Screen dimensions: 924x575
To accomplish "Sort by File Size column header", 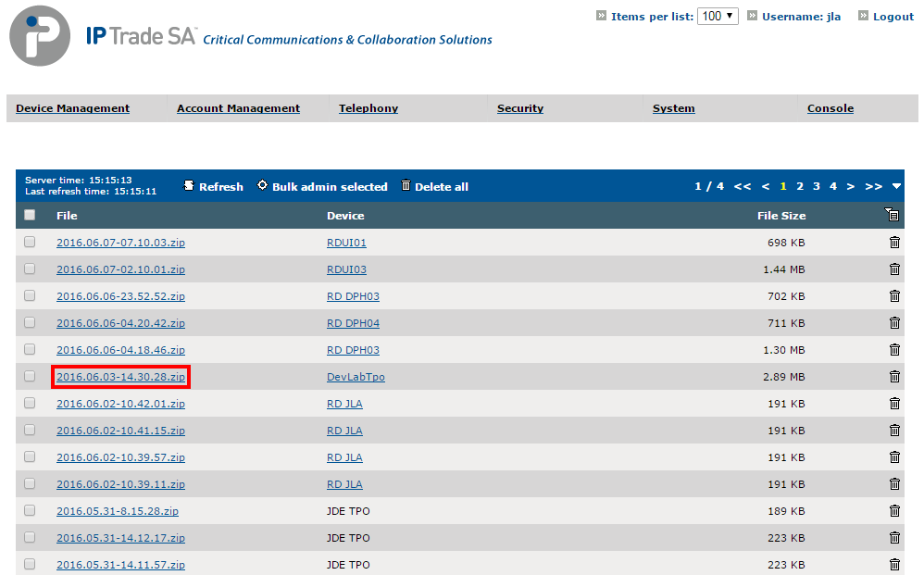I will click(781, 216).
